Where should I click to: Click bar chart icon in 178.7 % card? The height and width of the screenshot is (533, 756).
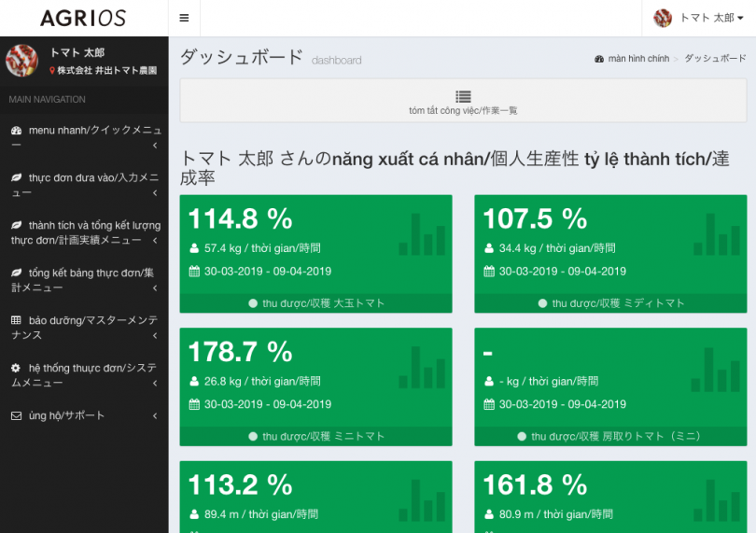coord(422,368)
